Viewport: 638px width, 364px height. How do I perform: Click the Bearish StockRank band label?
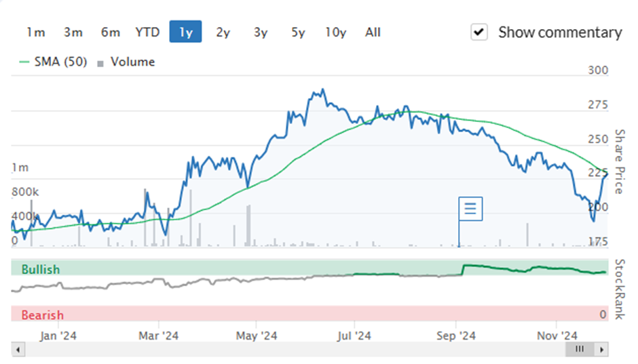coord(42,315)
